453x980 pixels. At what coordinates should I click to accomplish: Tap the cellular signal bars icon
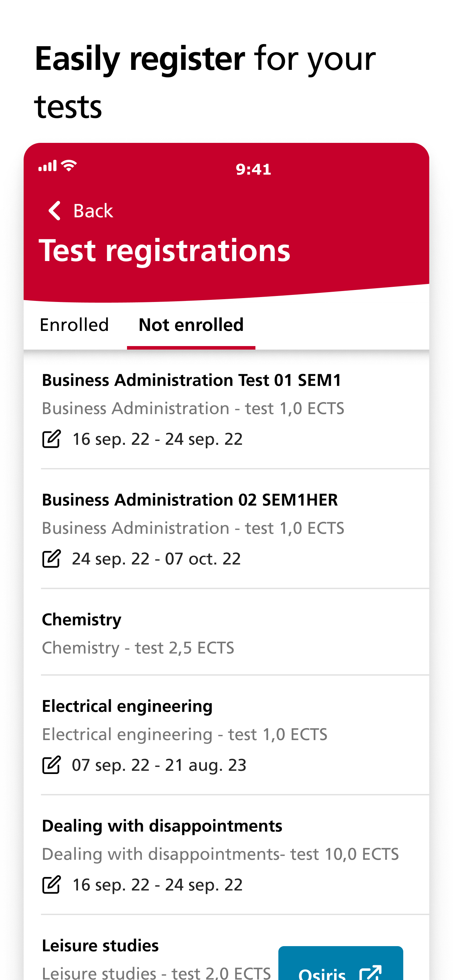pos(48,166)
